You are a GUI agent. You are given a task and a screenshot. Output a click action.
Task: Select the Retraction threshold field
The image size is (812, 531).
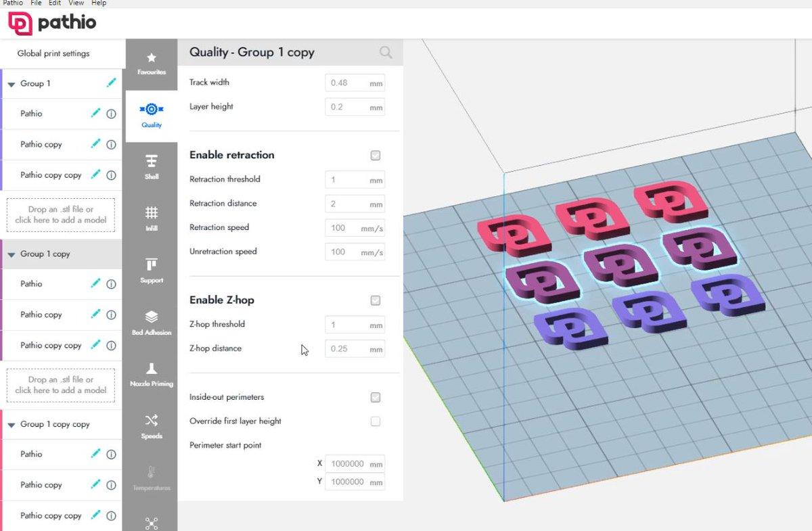coord(355,180)
